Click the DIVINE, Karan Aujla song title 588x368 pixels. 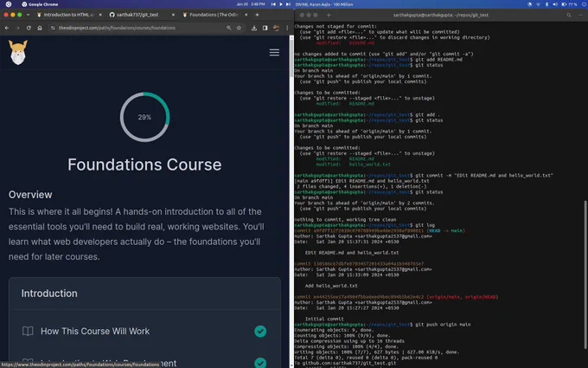324,4
